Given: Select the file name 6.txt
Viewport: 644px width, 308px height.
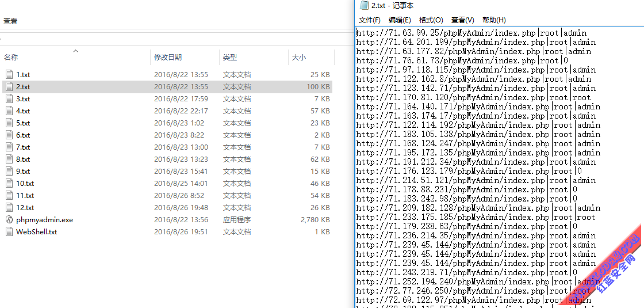Looking at the screenshot, I should click(23, 135).
